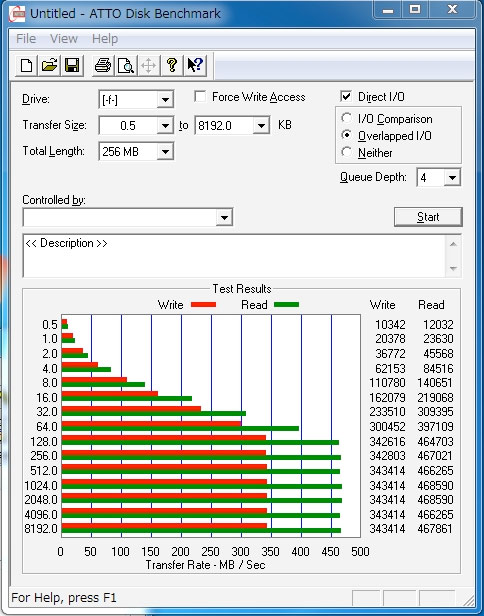
Task: Choose the Neither radio option
Action: pos(346,152)
